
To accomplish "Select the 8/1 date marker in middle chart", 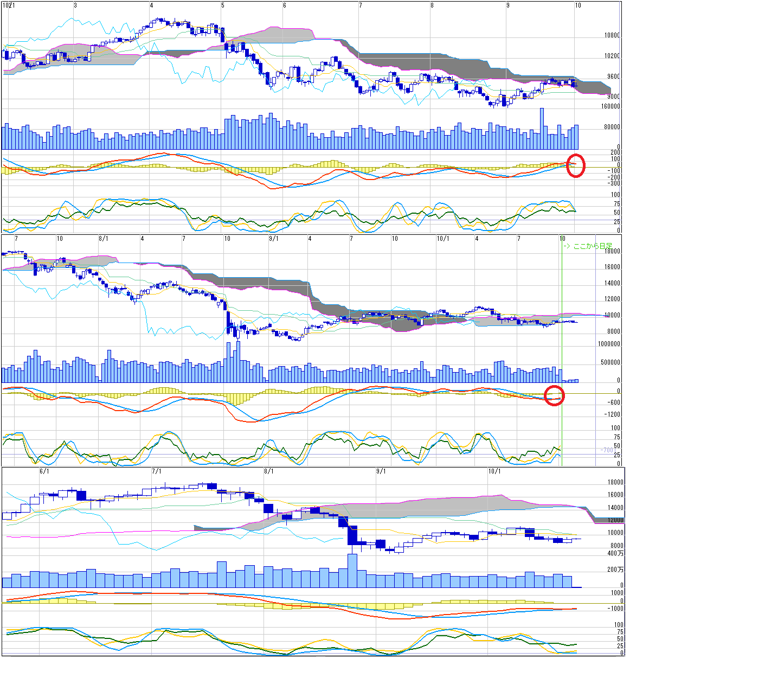I will click(x=103, y=239).
